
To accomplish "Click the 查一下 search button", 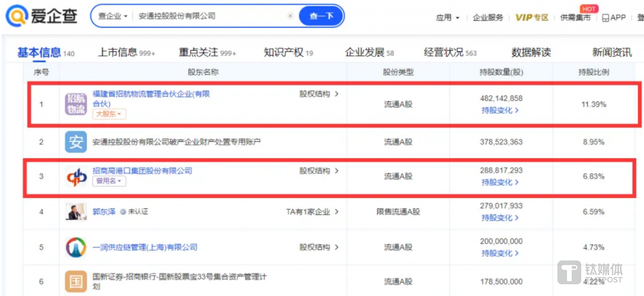I will click(x=321, y=16).
